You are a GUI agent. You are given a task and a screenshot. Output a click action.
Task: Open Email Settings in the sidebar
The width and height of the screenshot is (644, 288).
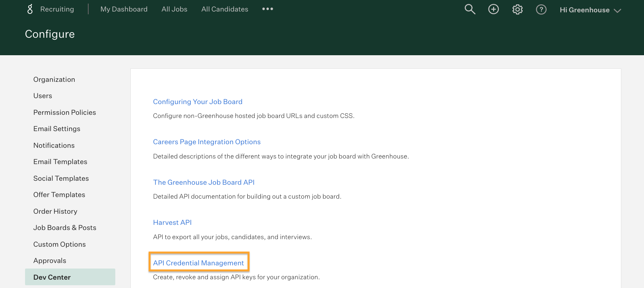(57, 129)
